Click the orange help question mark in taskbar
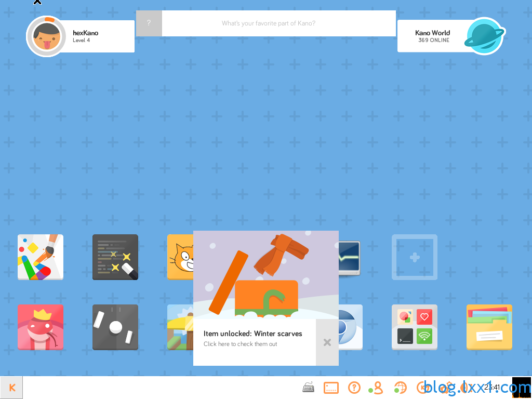The height and width of the screenshot is (399, 532). (x=354, y=388)
